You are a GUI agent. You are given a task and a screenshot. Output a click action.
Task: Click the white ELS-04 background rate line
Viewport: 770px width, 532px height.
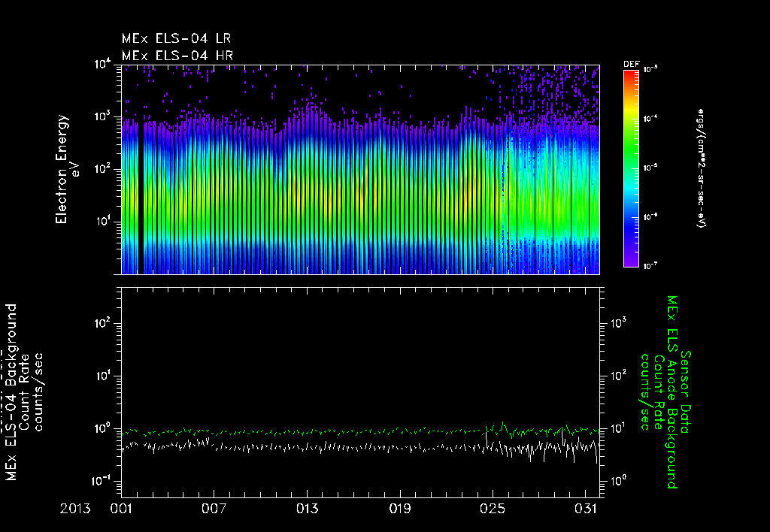[x=360, y=447]
